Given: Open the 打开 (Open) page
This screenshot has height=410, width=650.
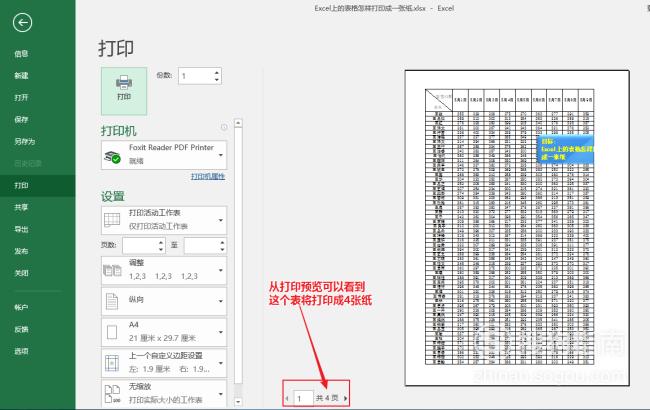Looking at the screenshot, I should pyautogui.click(x=21, y=97).
